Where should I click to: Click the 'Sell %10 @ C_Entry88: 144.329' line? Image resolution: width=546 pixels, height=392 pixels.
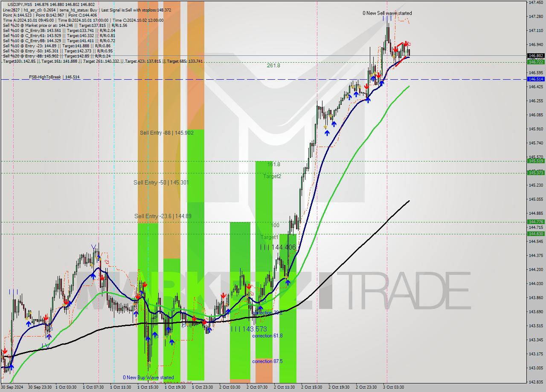[59, 41]
